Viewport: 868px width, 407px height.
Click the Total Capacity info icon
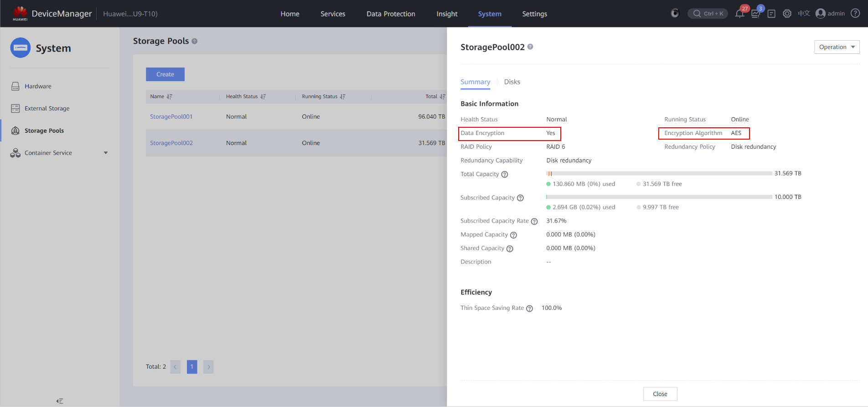505,174
